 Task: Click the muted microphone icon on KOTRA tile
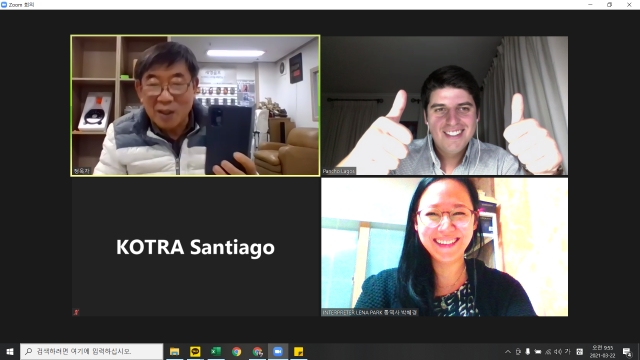pos(76,312)
